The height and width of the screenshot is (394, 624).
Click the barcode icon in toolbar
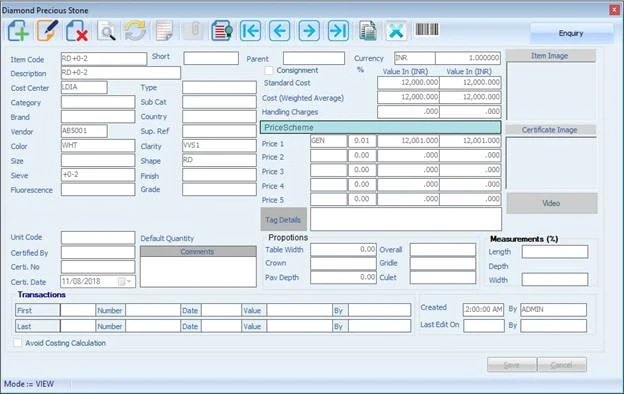[x=427, y=29]
